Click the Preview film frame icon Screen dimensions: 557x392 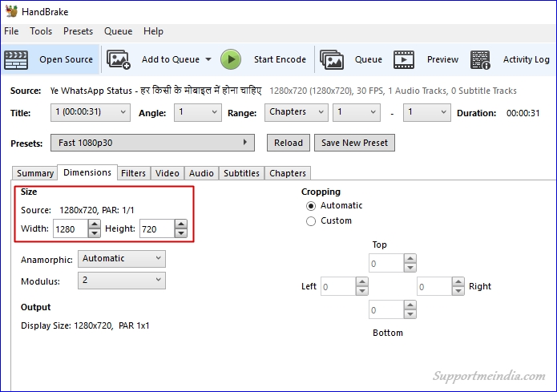click(404, 59)
